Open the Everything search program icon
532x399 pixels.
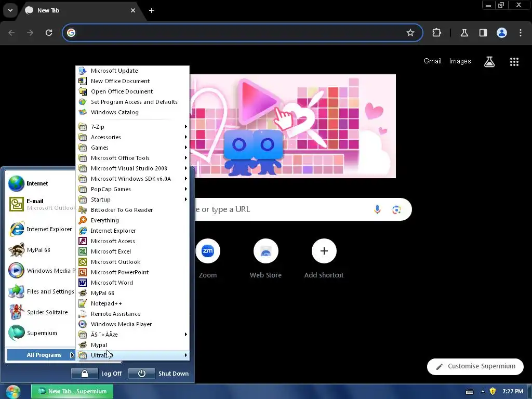(x=83, y=220)
